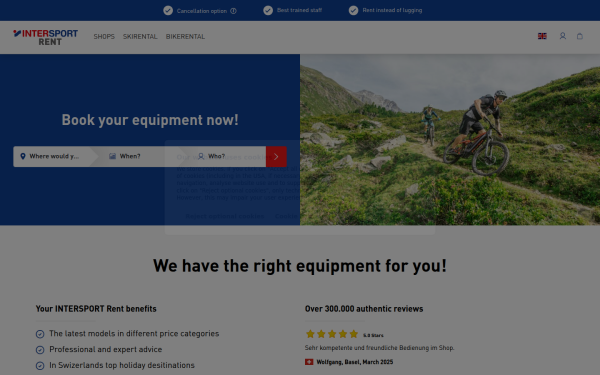The width and height of the screenshot is (600, 375).
Task: Click the calendar icon beside When?
Action: [x=112, y=156]
